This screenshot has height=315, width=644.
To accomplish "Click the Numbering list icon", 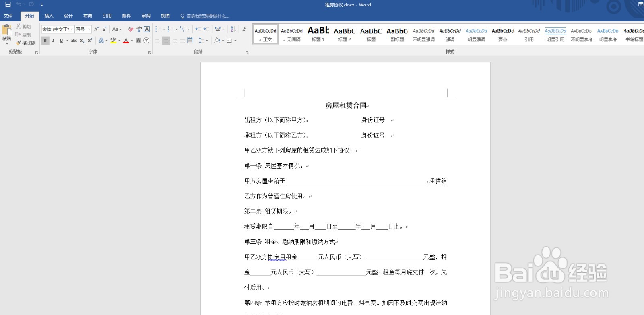I will tap(170, 29).
